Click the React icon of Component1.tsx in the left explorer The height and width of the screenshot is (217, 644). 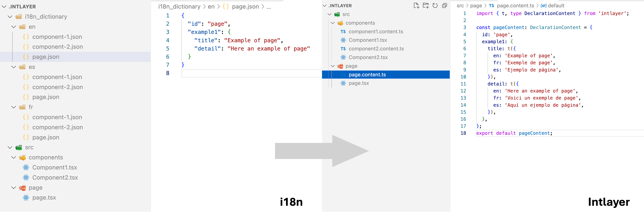pos(26,168)
